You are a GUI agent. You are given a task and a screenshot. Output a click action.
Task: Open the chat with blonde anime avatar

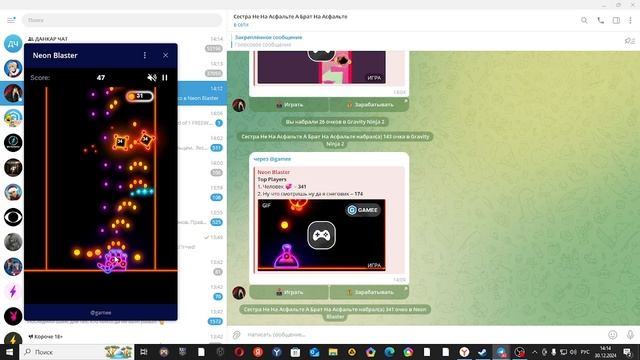(13, 69)
